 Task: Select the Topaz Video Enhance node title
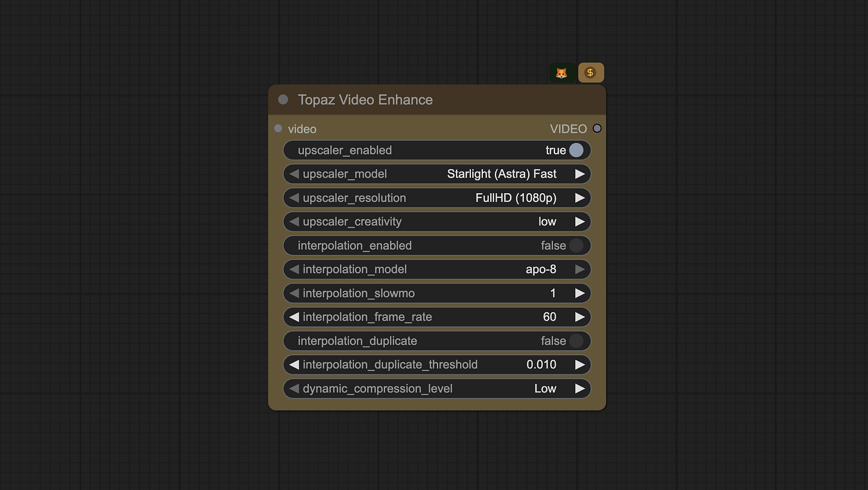pyautogui.click(x=365, y=100)
